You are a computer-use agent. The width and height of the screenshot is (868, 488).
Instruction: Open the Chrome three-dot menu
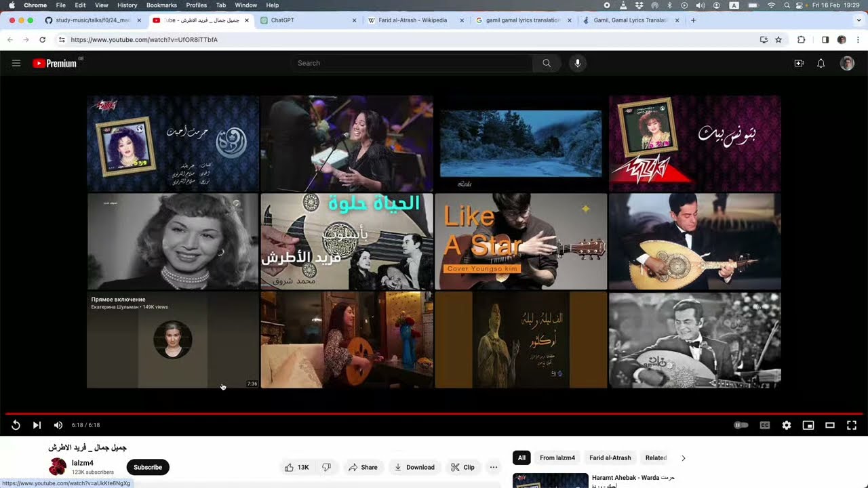858,40
